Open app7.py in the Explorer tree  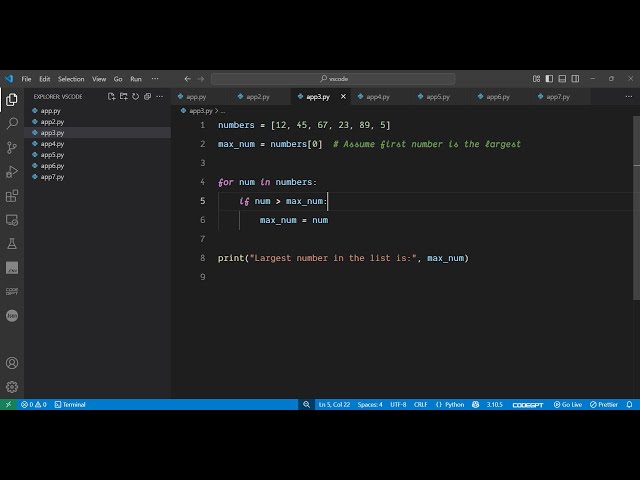[x=98, y=177]
